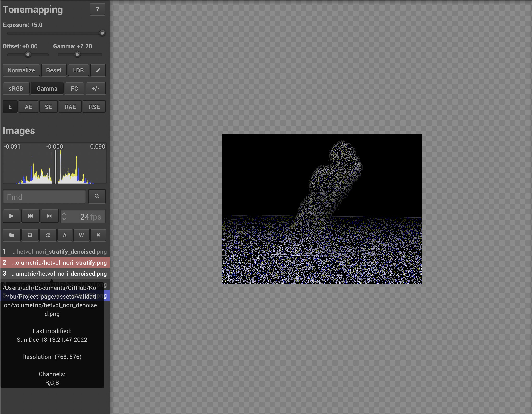Click the histogram display
Image resolution: width=532 pixels, height=414 pixels.
(55, 163)
